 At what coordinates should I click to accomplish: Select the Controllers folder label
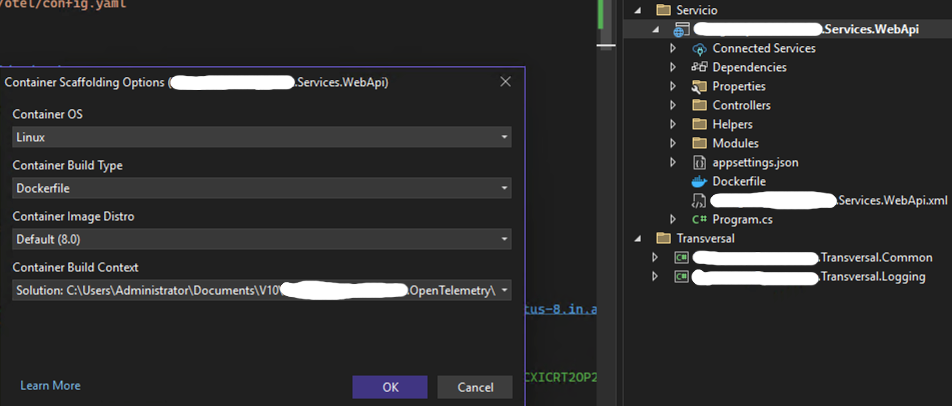tap(741, 105)
